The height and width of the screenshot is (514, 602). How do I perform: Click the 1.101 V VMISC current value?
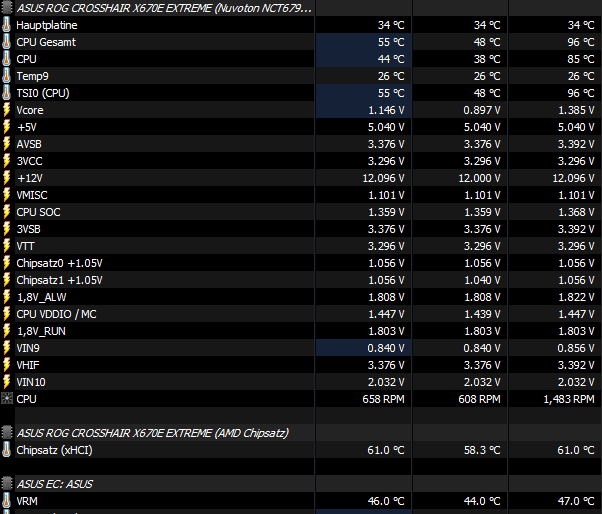point(386,195)
